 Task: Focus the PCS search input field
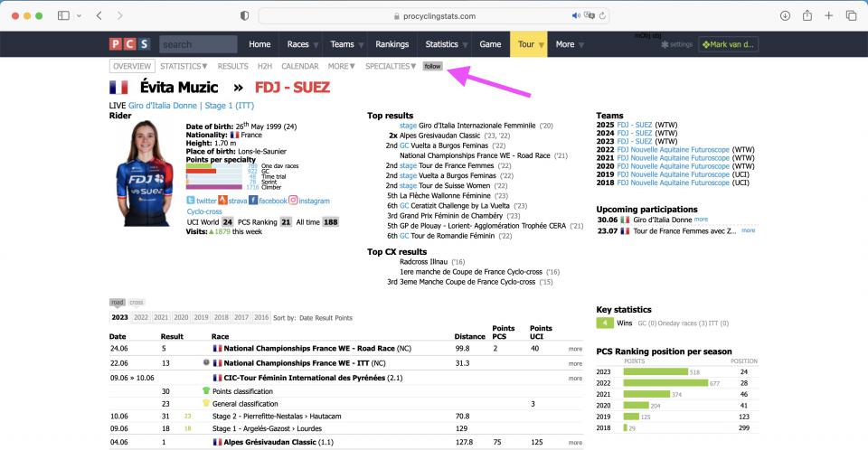pos(198,44)
